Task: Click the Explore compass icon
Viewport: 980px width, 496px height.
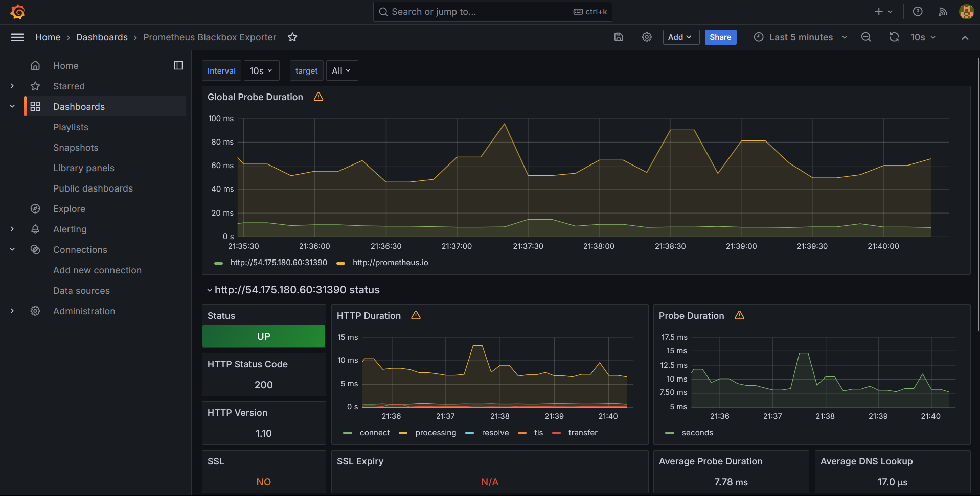Action: (x=35, y=209)
